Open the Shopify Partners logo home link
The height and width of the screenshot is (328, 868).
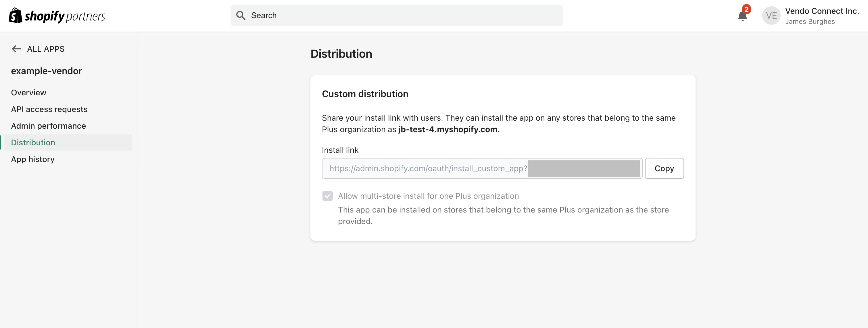click(x=57, y=16)
